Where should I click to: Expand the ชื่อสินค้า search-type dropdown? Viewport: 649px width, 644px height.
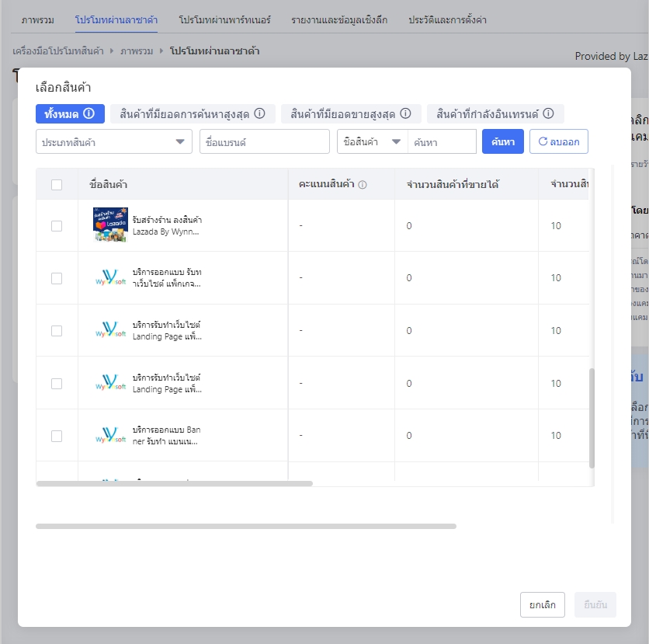tap(372, 141)
